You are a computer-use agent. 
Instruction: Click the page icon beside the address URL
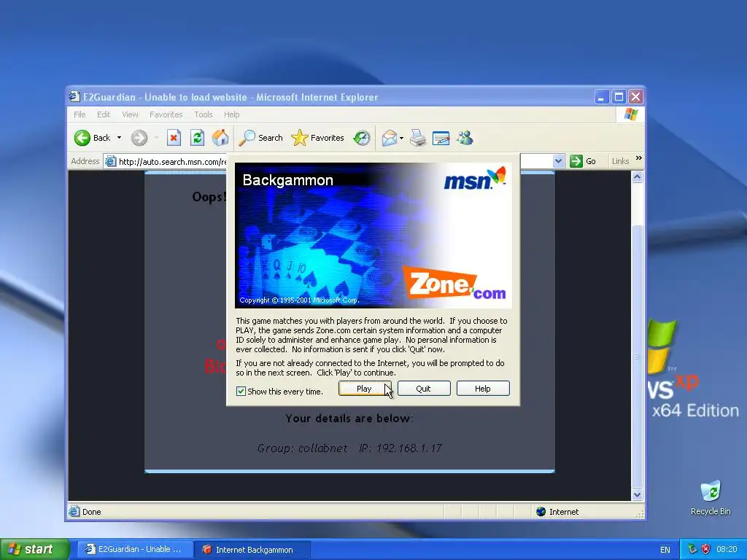[x=111, y=161]
